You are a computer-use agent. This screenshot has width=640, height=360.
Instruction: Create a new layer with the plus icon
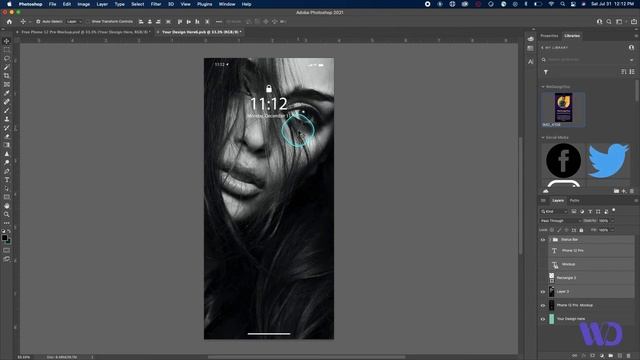point(620,356)
